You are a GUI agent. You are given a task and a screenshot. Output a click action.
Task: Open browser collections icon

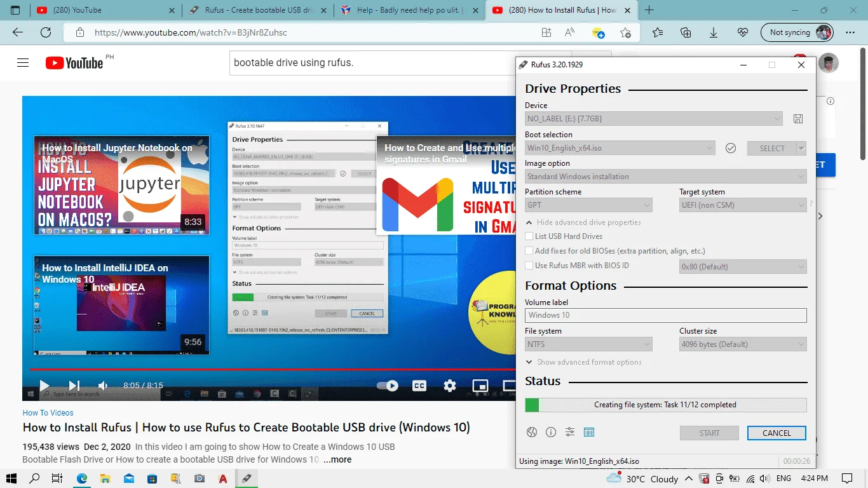[686, 32]
